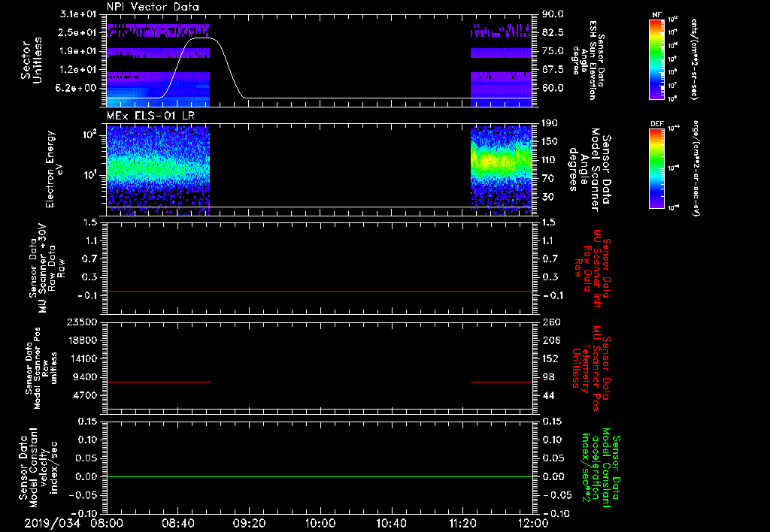The width and height of the screenshot is (770, 532).
Task: Select the "Electron Energy eV" axis title
Action: coord(54,169)
